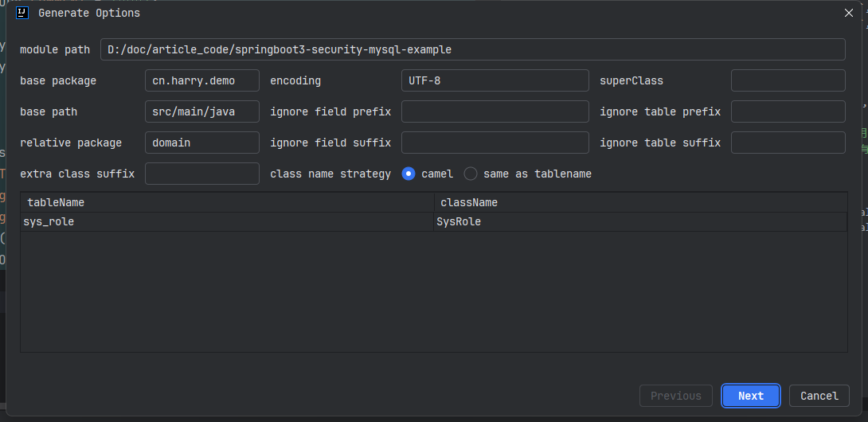868x422 pixels.
Task: Focus the superClass input box
Action: click(788, 80)
